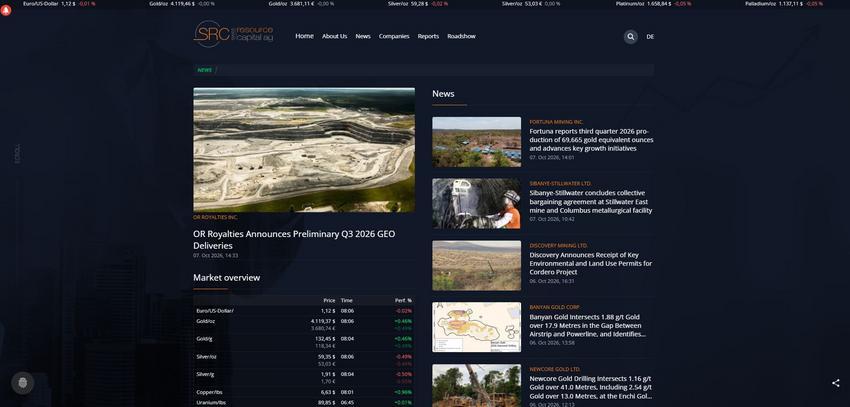Viewport: 850px width, 407px height.
Task: Open the search magnifier icon
Action: tap(630, 37)
